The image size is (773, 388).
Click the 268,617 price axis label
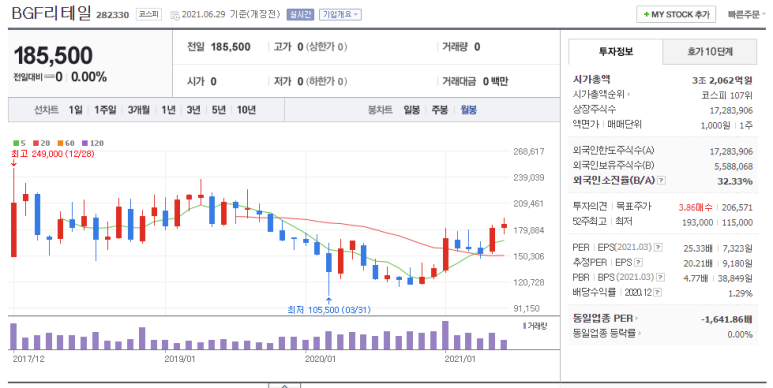pos(528,151)
